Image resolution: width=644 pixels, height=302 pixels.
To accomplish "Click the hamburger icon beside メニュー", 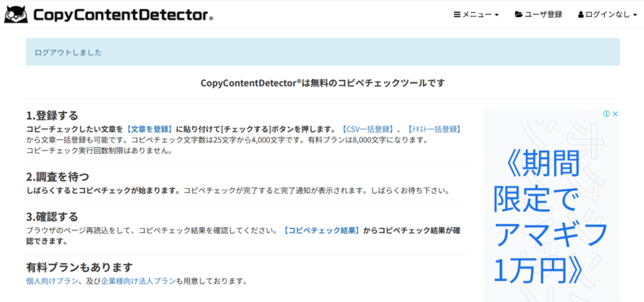I will click(x=457, y=15).
